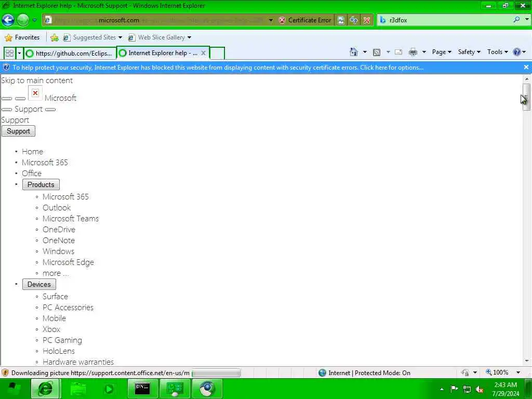Click the 100% zoom level button

click(x=497, y=373)
